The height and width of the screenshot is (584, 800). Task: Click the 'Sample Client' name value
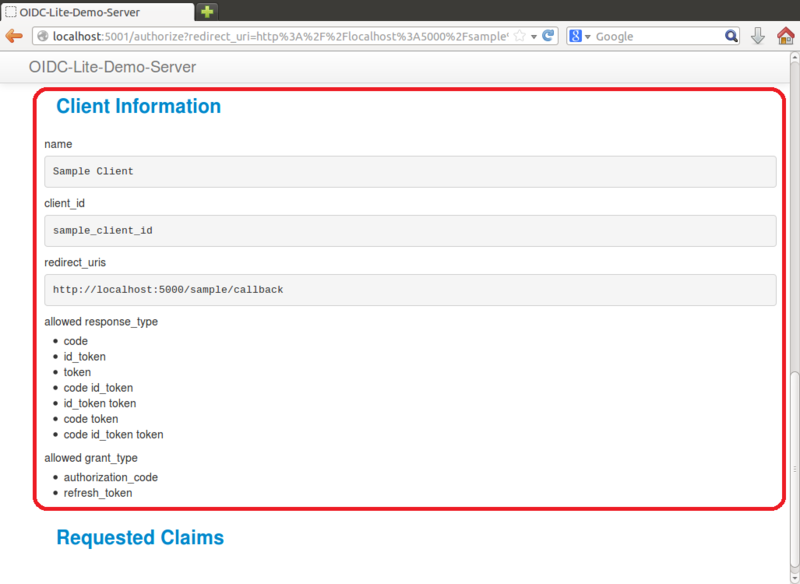(x=410, y=171)
